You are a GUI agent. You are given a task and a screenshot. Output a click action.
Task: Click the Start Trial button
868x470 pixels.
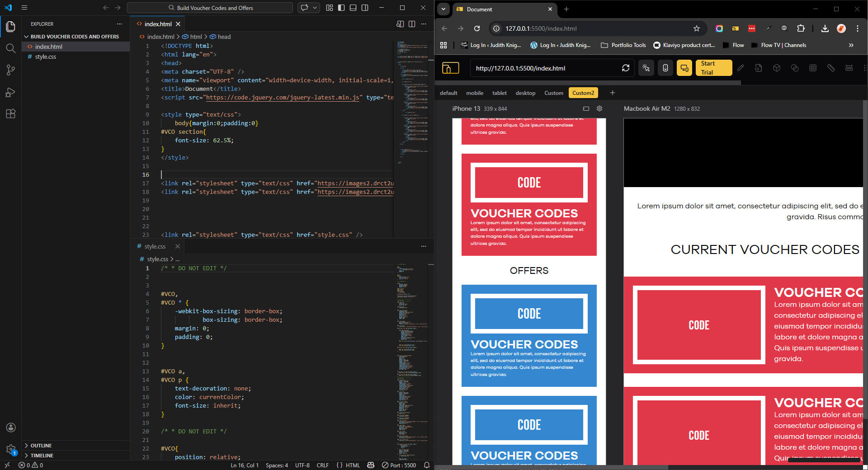(713, 68)
